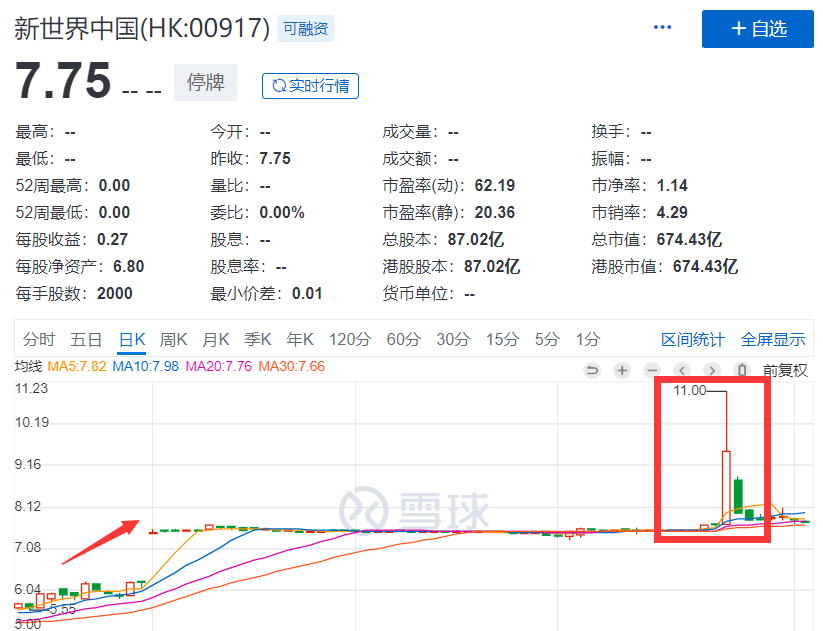
Task: Switch to the 年K chart tab
Action: click(x=300, y=340)
